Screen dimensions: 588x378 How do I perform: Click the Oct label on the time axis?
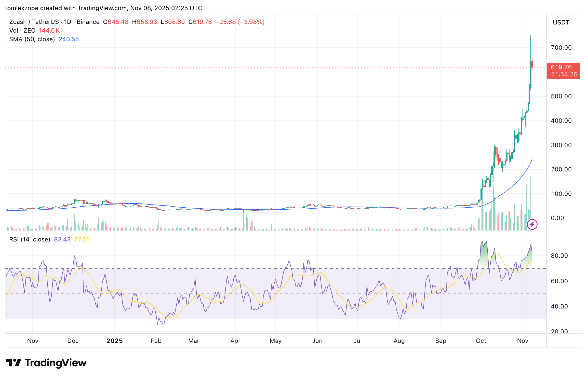pos(482,341)
